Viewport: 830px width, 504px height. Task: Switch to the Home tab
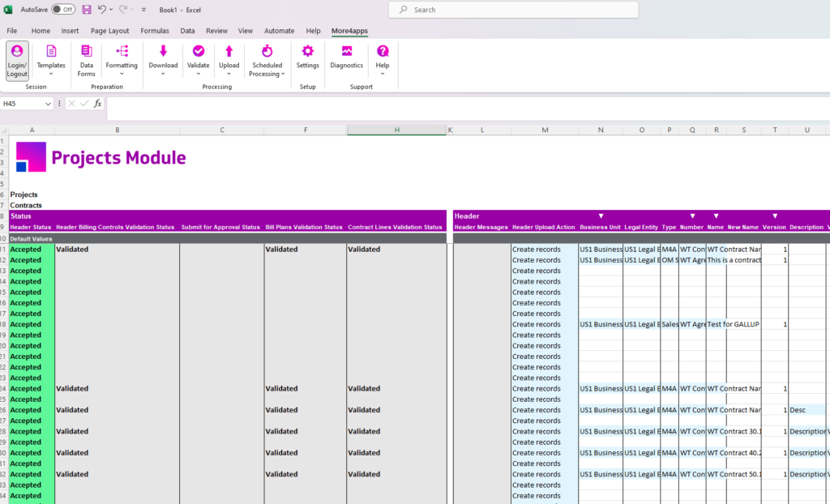[x=41, y=31]
